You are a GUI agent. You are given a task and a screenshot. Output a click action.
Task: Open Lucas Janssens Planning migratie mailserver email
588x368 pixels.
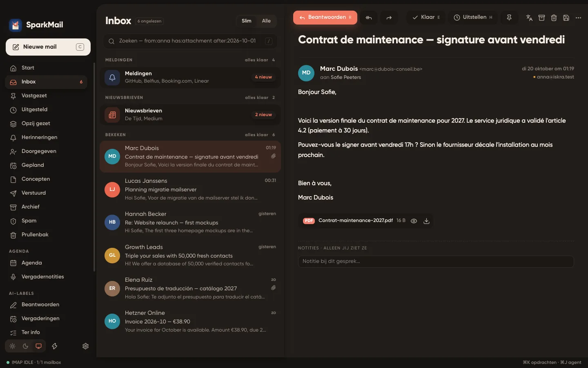[190, 189]
